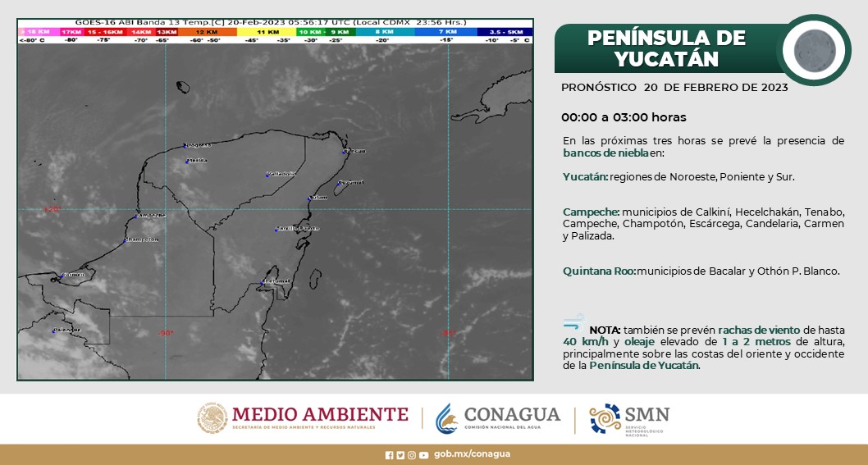Image resolution: width=868 pixels, height=465 pixels.
Task: Click the Mérida city marker on map
Action: click(187, 161)
